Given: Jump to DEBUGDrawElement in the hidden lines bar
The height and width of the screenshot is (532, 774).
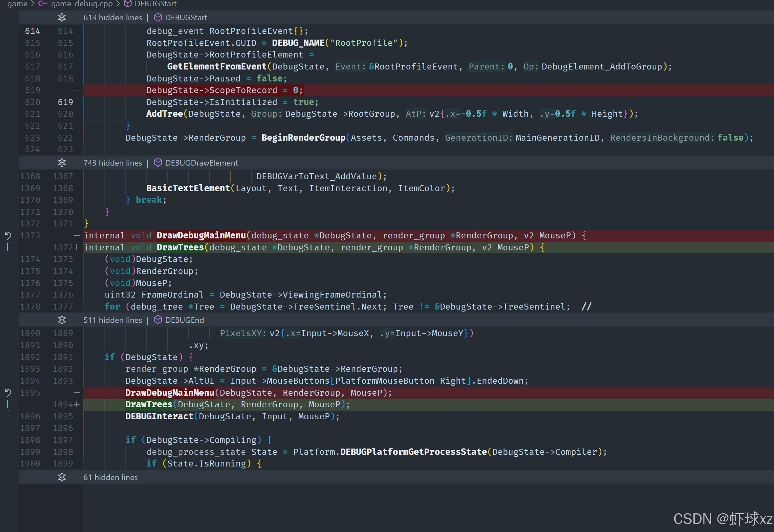Looking at the screenshot, I should point(201,163).
